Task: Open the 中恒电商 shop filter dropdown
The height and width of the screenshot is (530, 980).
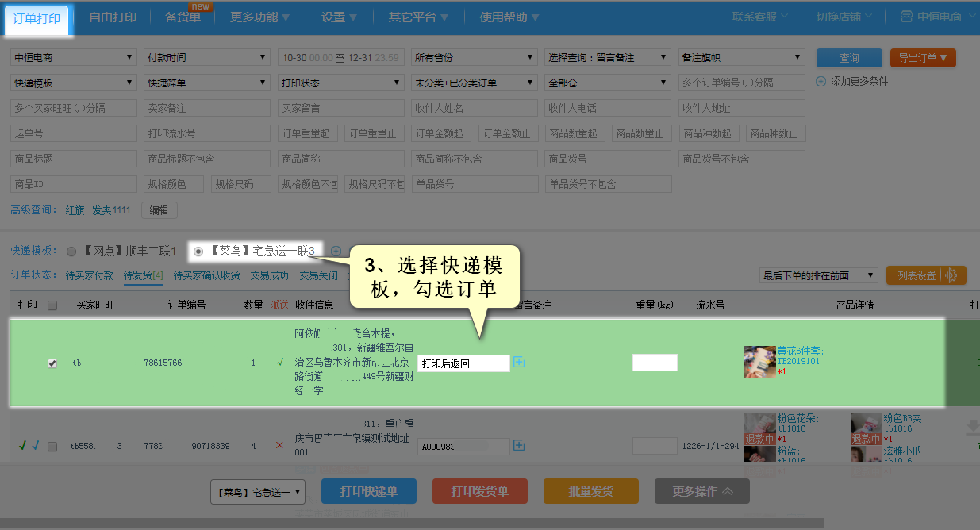Action: [74, 58]
